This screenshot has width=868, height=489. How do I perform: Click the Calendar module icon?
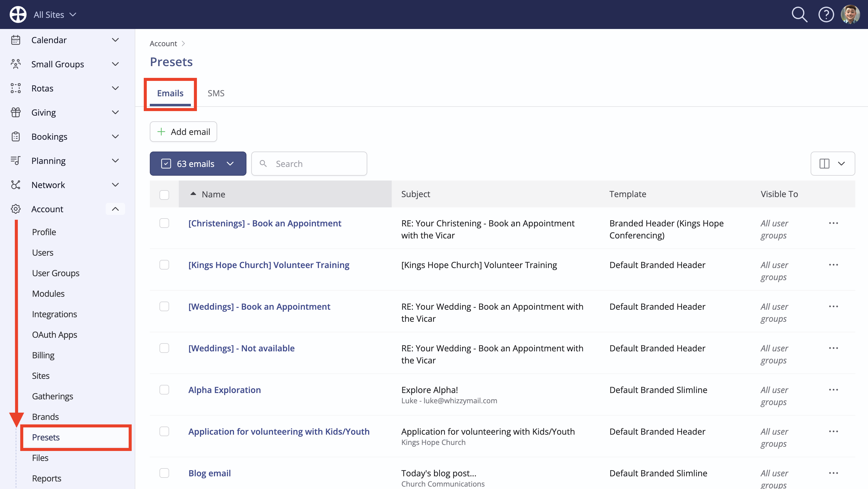(15, 40)
